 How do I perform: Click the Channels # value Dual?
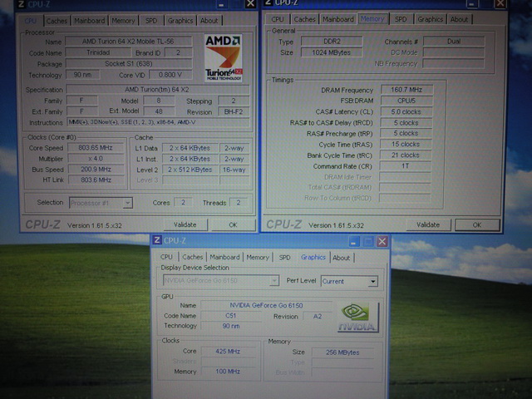tap(454, 42)
